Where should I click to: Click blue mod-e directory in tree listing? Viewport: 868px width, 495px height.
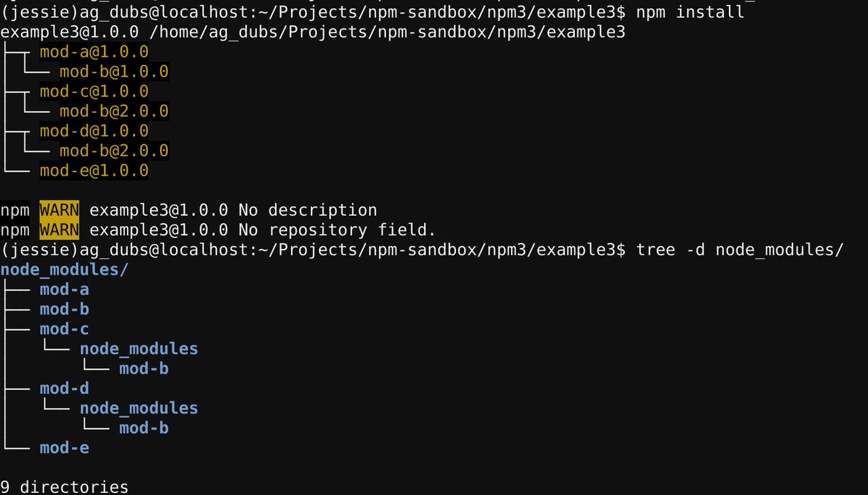coord(64,448)
